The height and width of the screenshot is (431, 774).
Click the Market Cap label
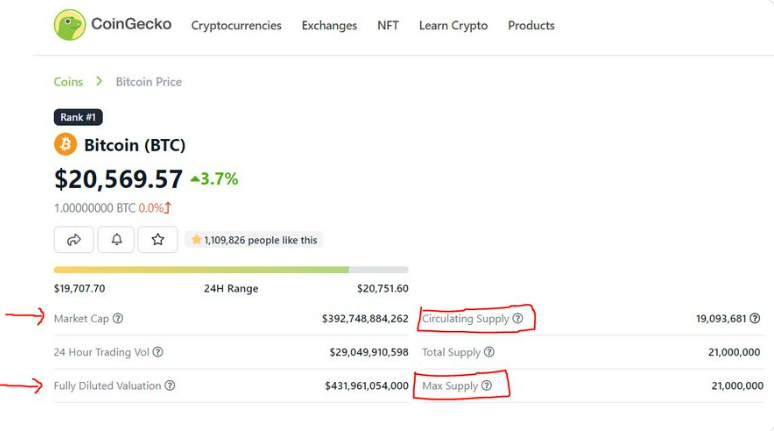(x=81, y=318)
